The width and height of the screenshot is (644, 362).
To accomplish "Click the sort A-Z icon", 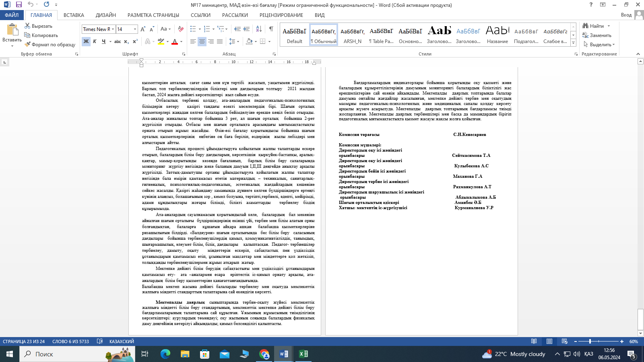I will (259, 29).
